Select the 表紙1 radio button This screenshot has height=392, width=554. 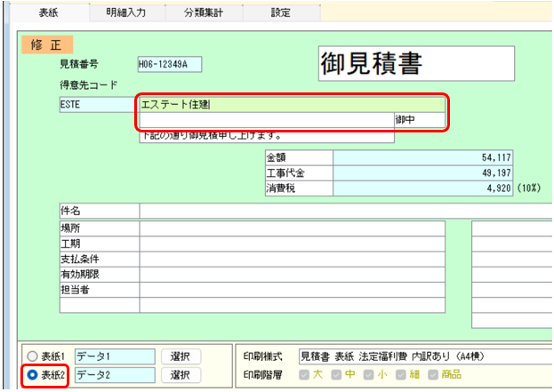pyautogui.click(x=33, y=356)
